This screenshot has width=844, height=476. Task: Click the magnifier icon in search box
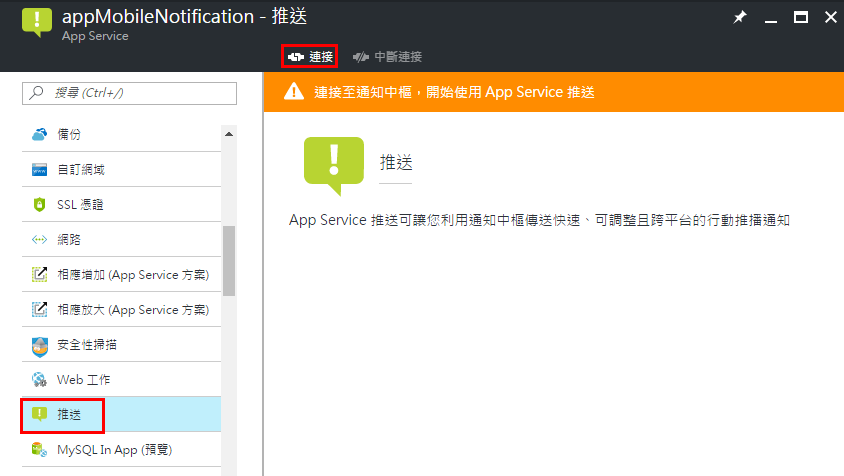(x=37, y=93)
